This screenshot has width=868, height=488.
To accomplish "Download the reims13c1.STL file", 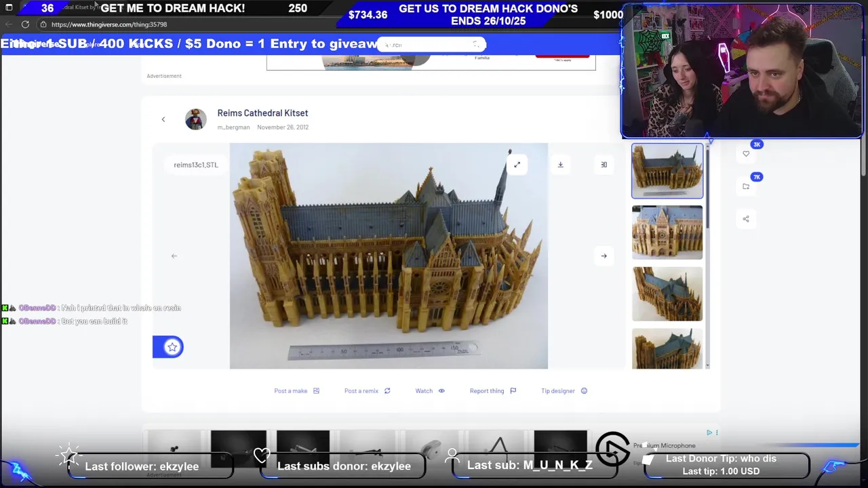I will pyautogui.click(x=560, y=165).
